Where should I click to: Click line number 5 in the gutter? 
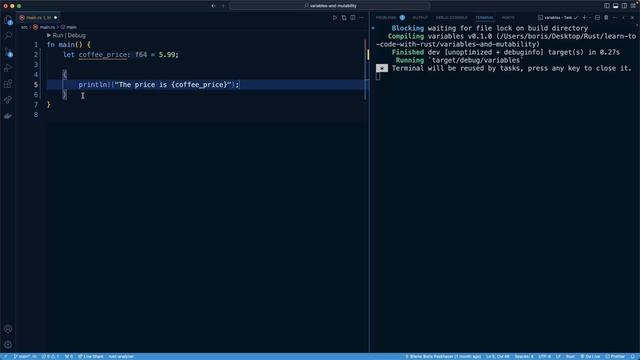tap(36, 84)
